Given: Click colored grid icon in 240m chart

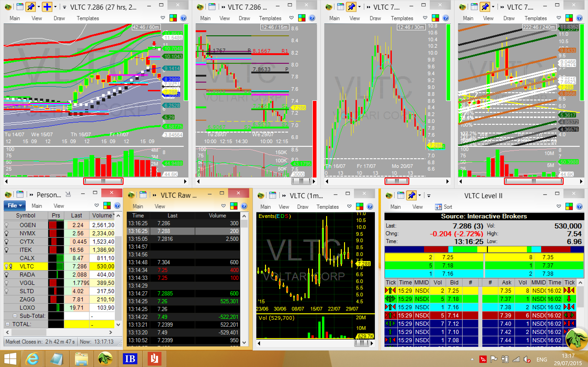Looking at the screenshot, I should coord(569,18).
